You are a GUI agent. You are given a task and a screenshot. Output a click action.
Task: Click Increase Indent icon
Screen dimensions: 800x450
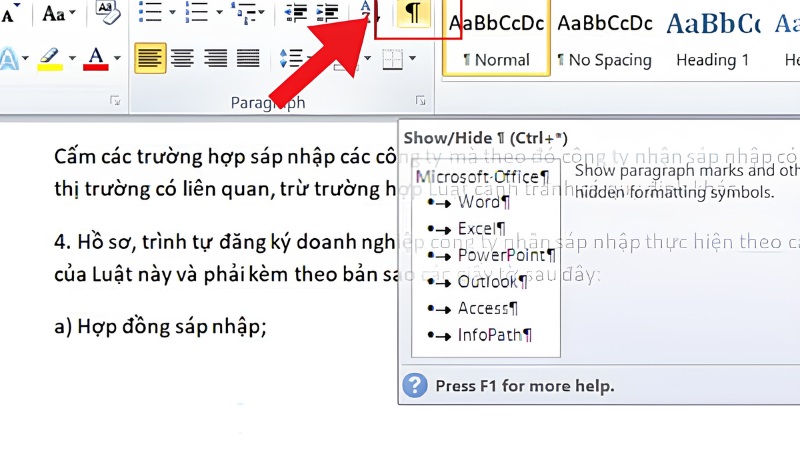(327, 13)
